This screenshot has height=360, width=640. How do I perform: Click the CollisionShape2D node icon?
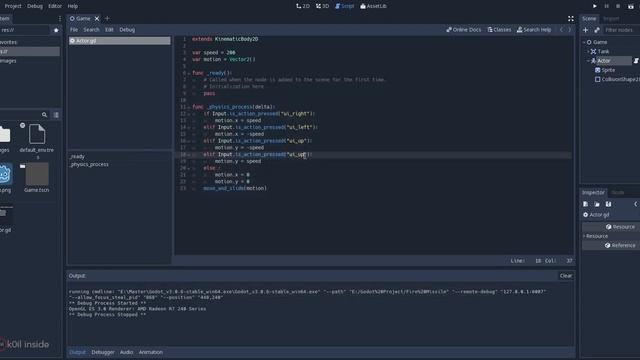pos(598,79)
